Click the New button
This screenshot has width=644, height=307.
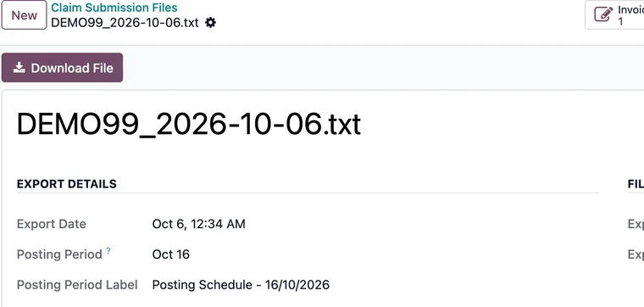tap(25, 14)
